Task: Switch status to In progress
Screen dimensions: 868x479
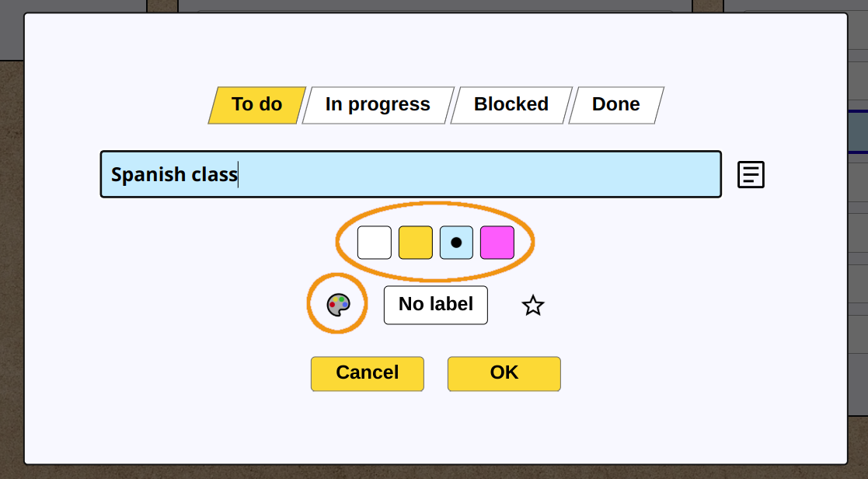Action: pos(378,105)
